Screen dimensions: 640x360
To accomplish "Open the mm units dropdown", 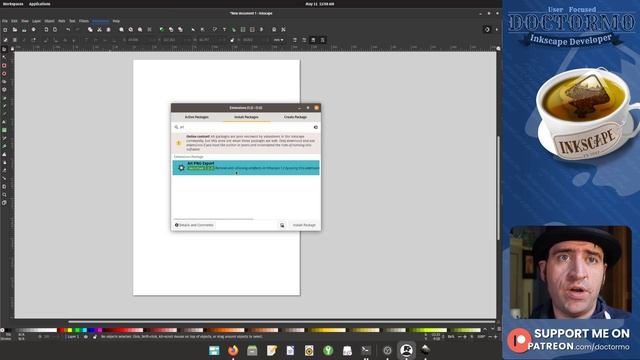I will pyautogui.click(x=278, y=40).
